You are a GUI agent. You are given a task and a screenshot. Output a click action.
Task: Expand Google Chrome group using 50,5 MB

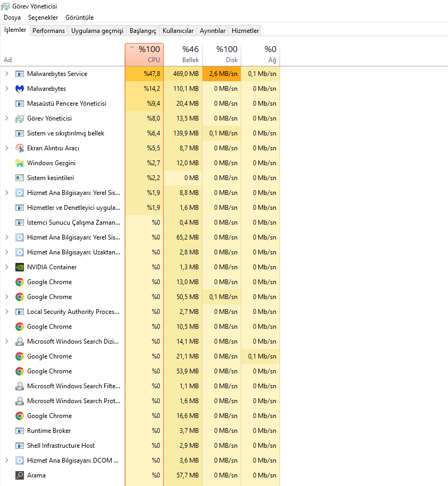point(7,297)
